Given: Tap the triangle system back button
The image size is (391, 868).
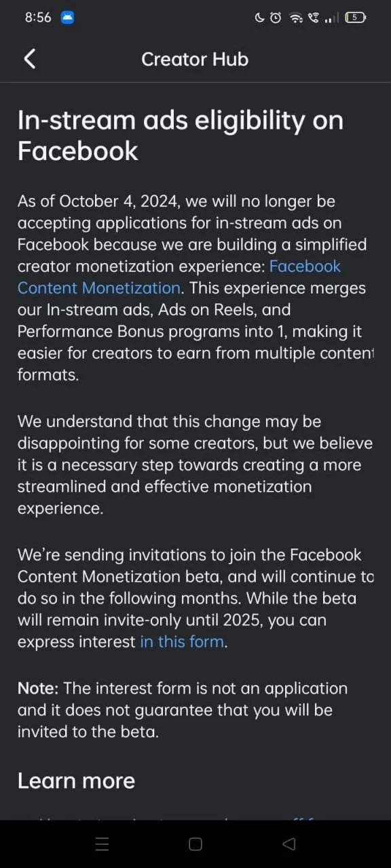Looking at the screenshot, I should click(288, 844).
